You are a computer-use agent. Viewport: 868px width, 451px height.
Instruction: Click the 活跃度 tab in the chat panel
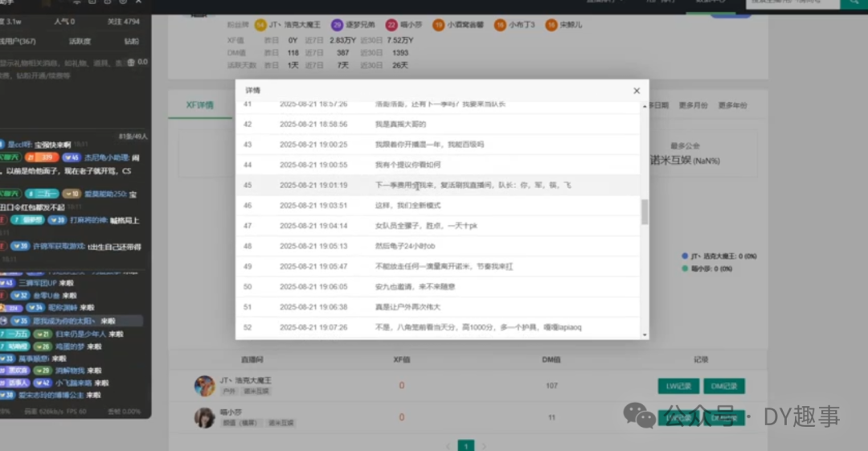tap(80, 42)
